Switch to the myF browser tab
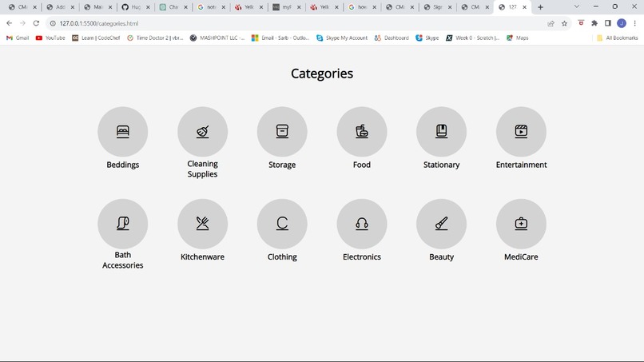Image resolution: width=644 pixels, height=362 pixels. (287, 7)
